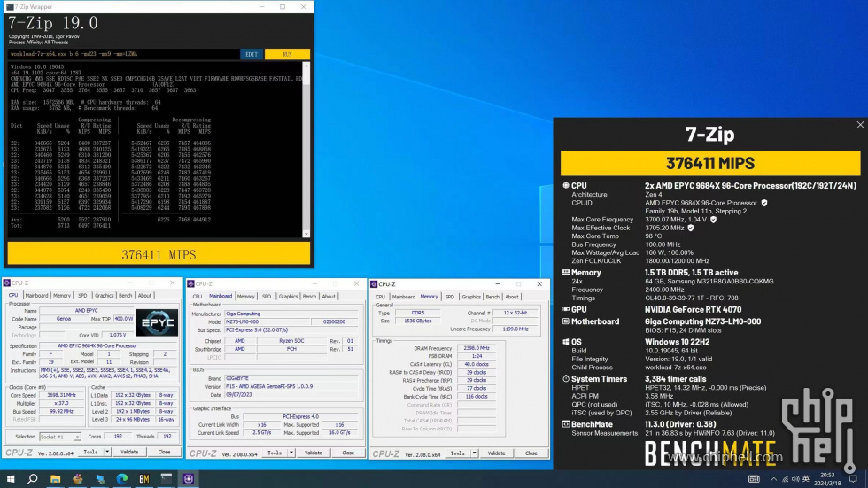Click the 7-Zip output scrollbar down arrow

(x=306, y=234)
